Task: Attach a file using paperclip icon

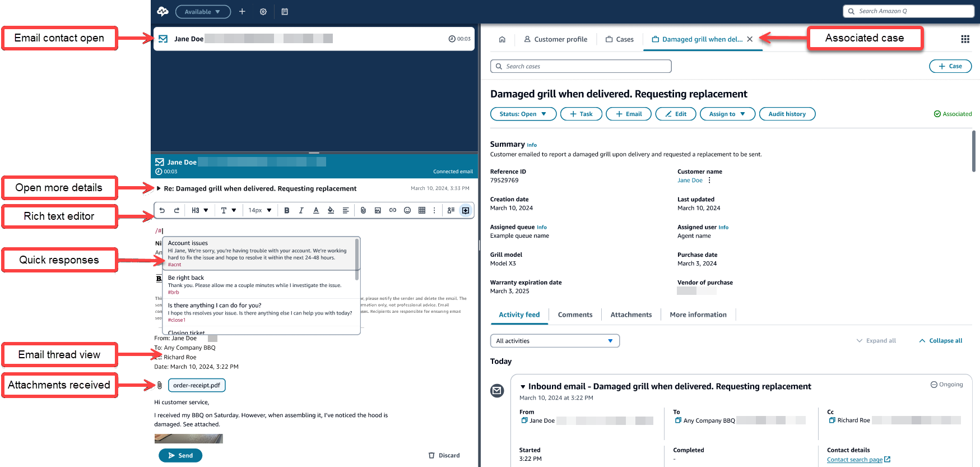Action: click(x=363, y=210)
